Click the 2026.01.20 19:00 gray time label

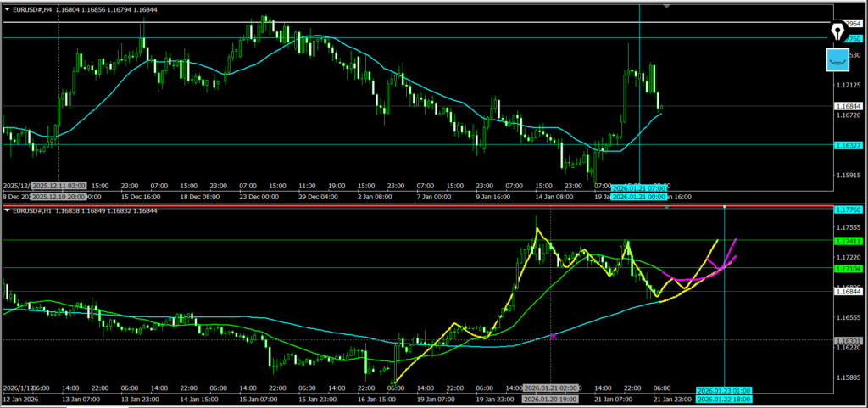pyautogui.click(x=550, y=399)
